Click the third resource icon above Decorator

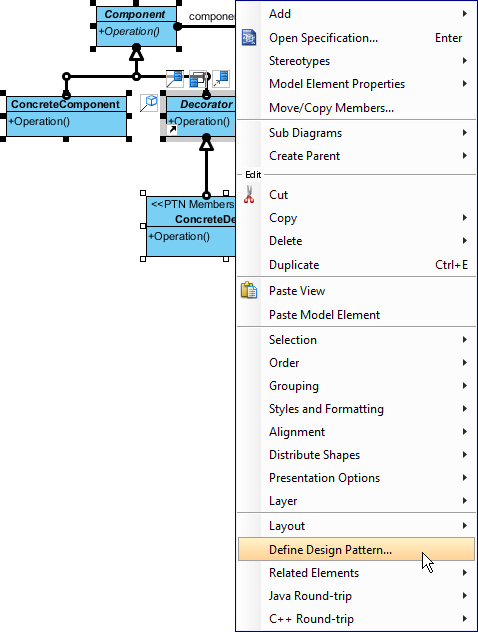click(x=220, y=79)
